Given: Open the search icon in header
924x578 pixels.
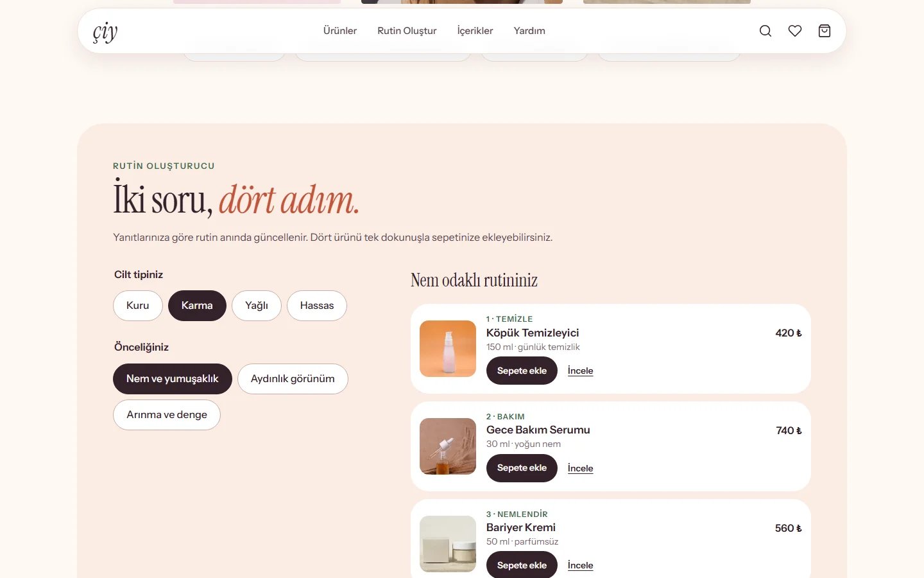Looking at the screenshot, I should pos(766,31).
